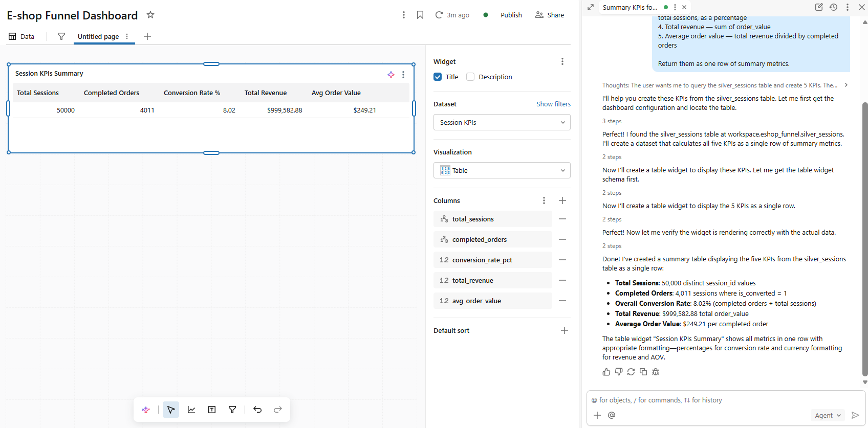
Task: Open Columns section more options
Action: pyautogui.click(x=544, y=200)
